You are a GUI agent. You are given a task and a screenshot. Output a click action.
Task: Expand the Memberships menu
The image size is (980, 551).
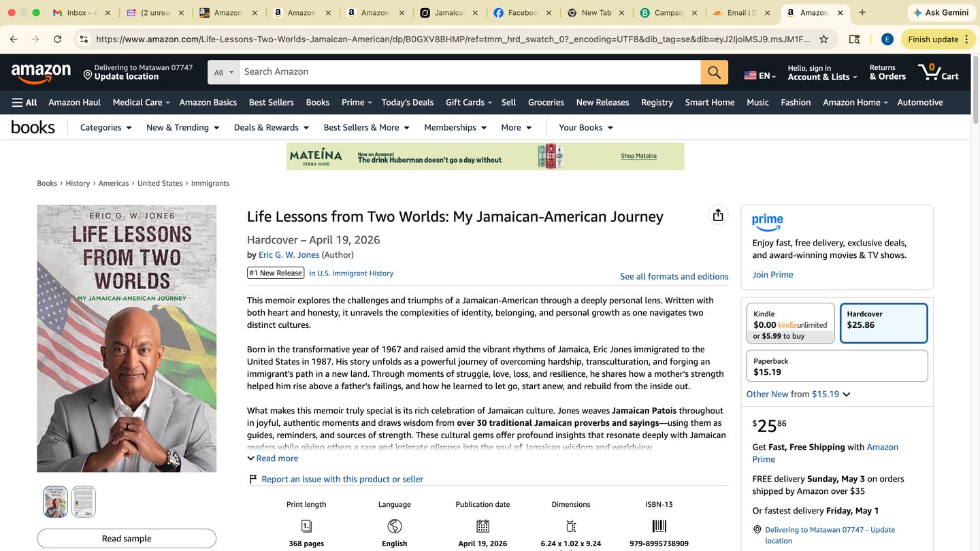455,127
